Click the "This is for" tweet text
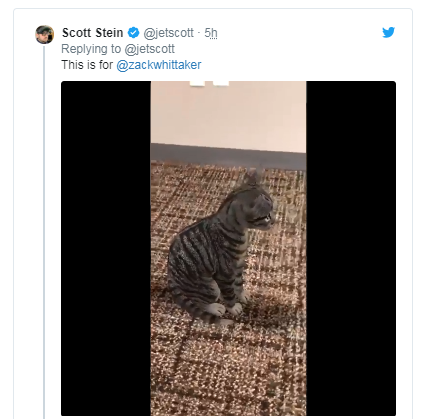The image size is (429, 419). click(x=87, y=65)
